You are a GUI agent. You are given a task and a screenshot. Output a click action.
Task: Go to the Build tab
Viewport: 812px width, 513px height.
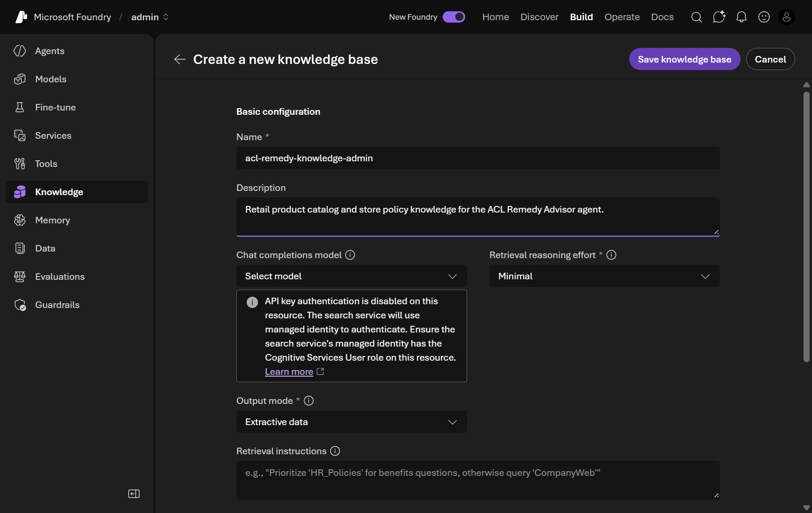click(581, 17)
